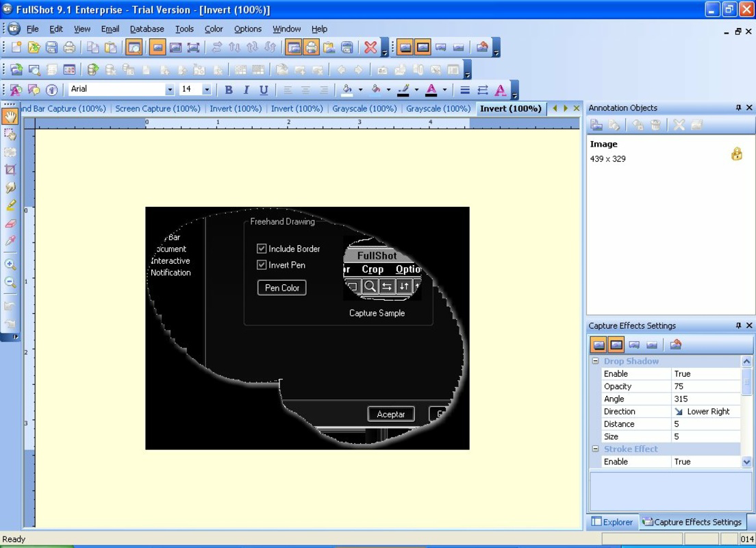Pin the Annotation Objects panel
756x548 pixels.
738,108
